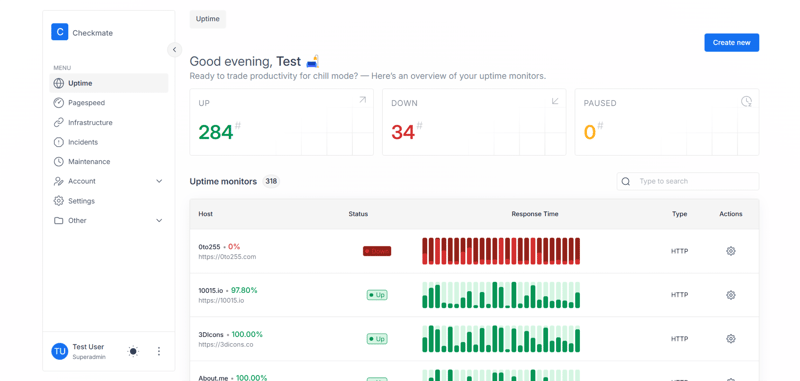The image size is (800, 381).
Task: Click the Settings gear icon in sidebar
Action: [59, 200]
